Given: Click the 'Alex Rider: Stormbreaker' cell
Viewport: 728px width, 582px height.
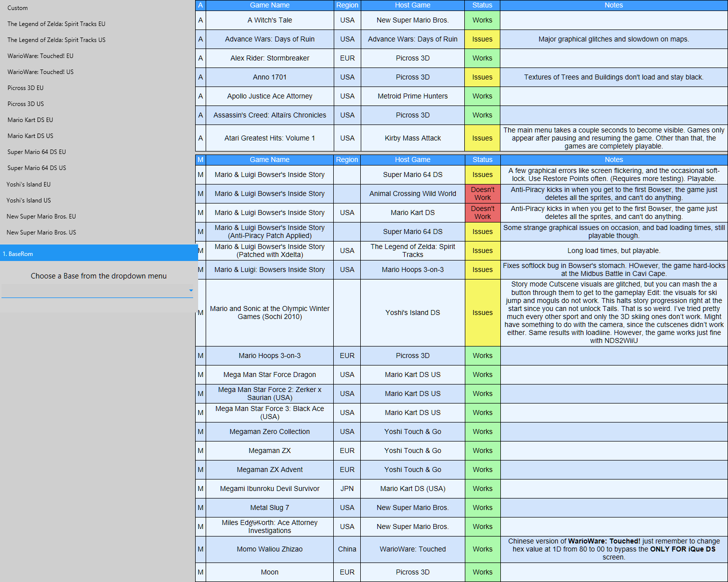Looking at the screenshot, I should click(270, 58).
